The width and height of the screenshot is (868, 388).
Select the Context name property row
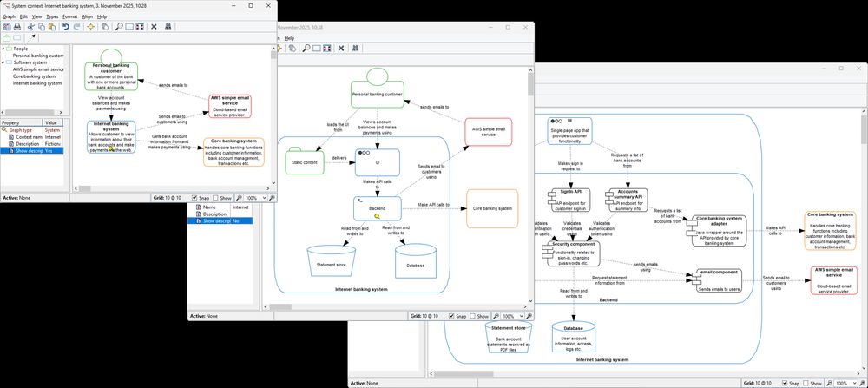point(32,137)
